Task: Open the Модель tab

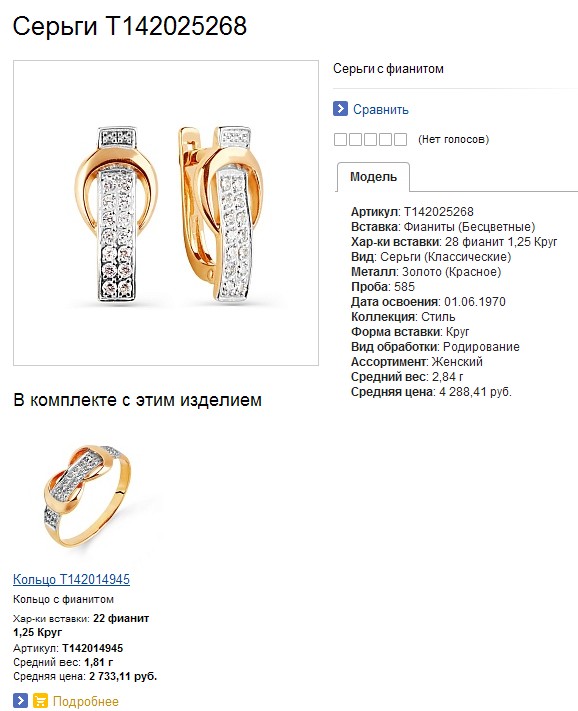Action: pos(373,177)
